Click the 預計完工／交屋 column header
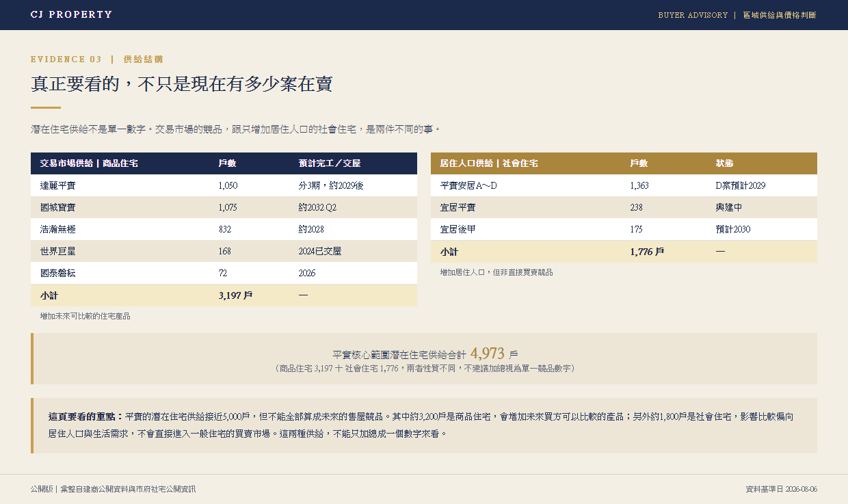 pos(330,163)
